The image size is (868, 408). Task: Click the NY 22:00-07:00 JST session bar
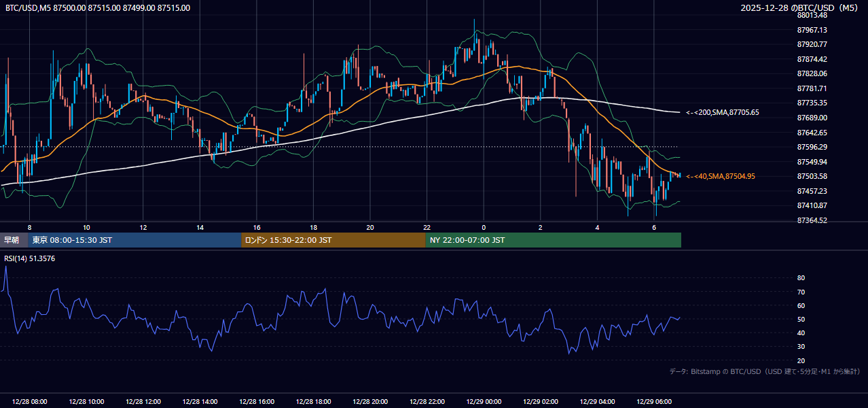554,240
